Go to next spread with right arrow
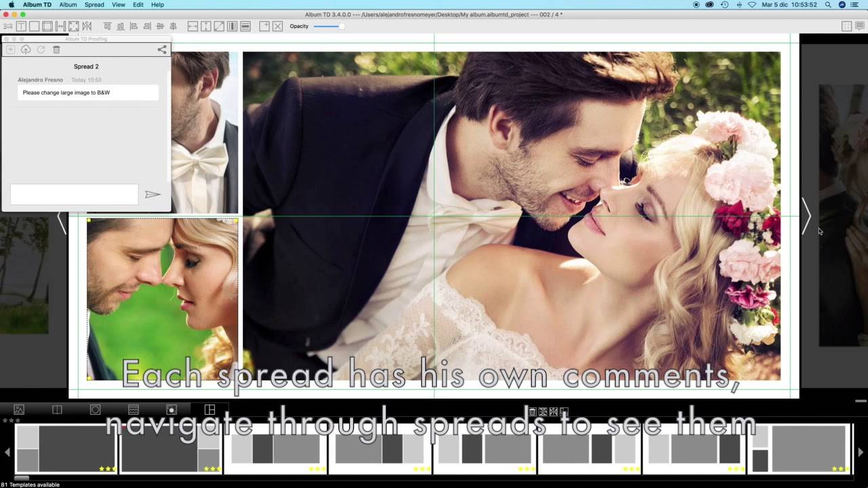Screen dimensions: 868x488 tap(806, 217)
